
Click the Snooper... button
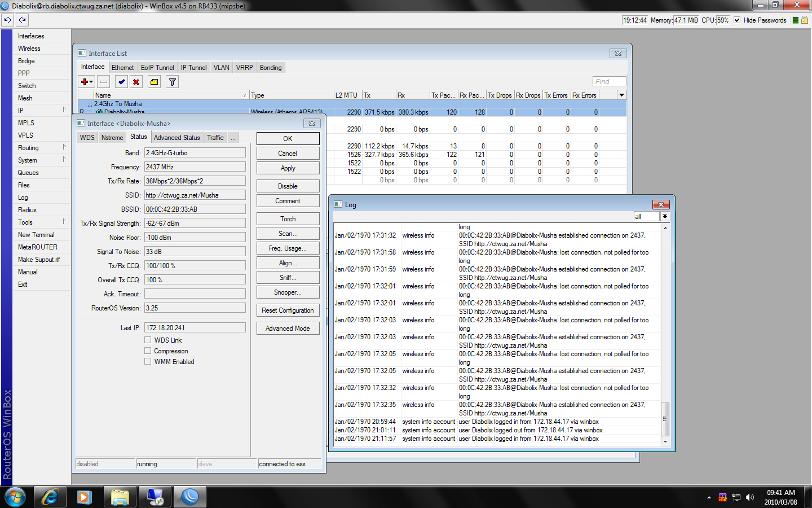coord(288,292)
